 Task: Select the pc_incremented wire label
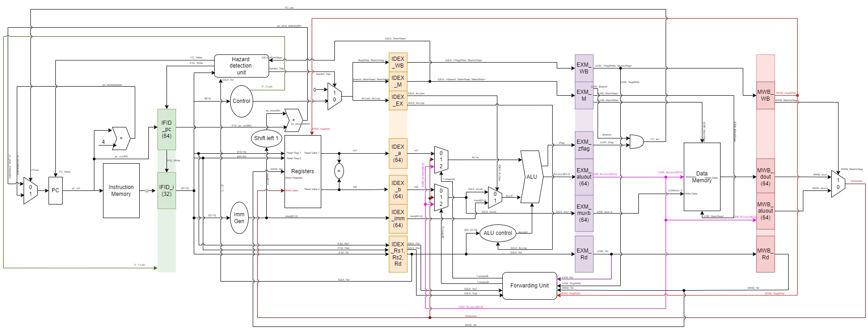coord(112,85)
